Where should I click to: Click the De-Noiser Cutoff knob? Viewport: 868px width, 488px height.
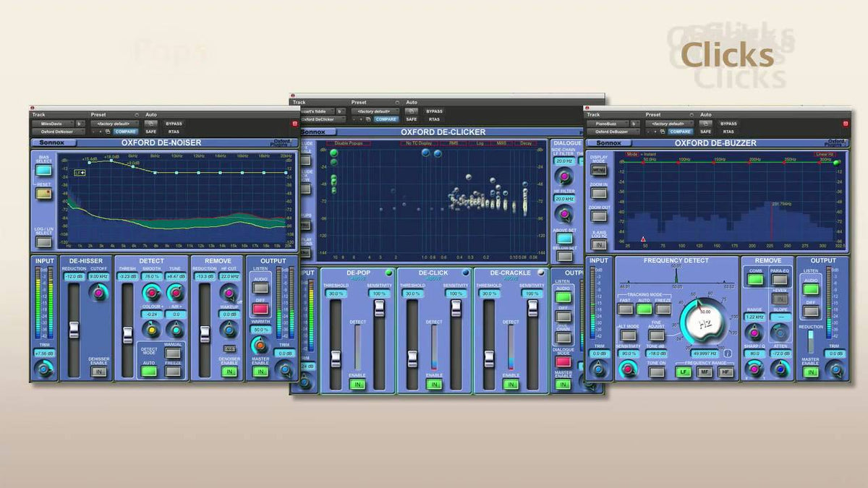tap(98, 293)
